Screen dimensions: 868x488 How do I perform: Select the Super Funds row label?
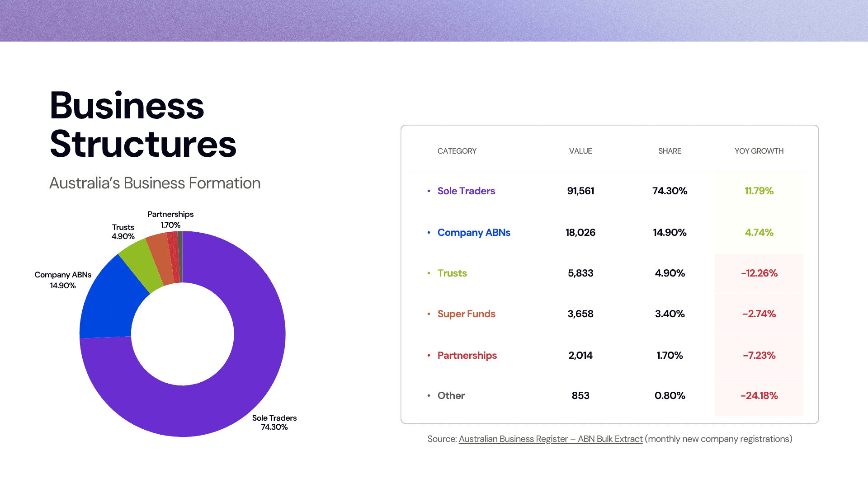tap(466, 314)
